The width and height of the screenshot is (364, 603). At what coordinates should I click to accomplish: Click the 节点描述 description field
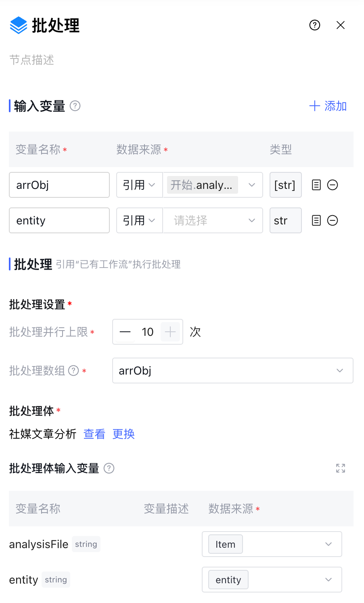[32, 60]
